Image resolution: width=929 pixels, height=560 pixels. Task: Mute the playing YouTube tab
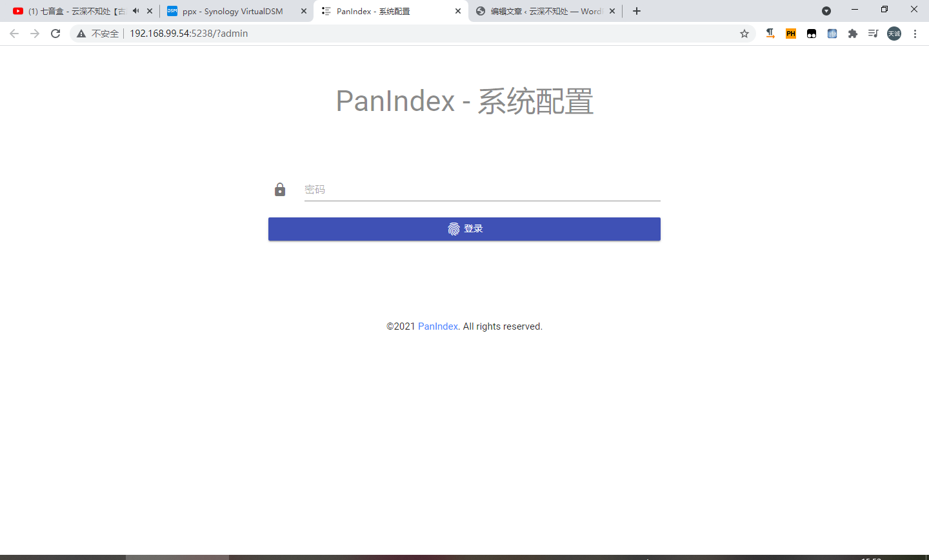(135, 11)
